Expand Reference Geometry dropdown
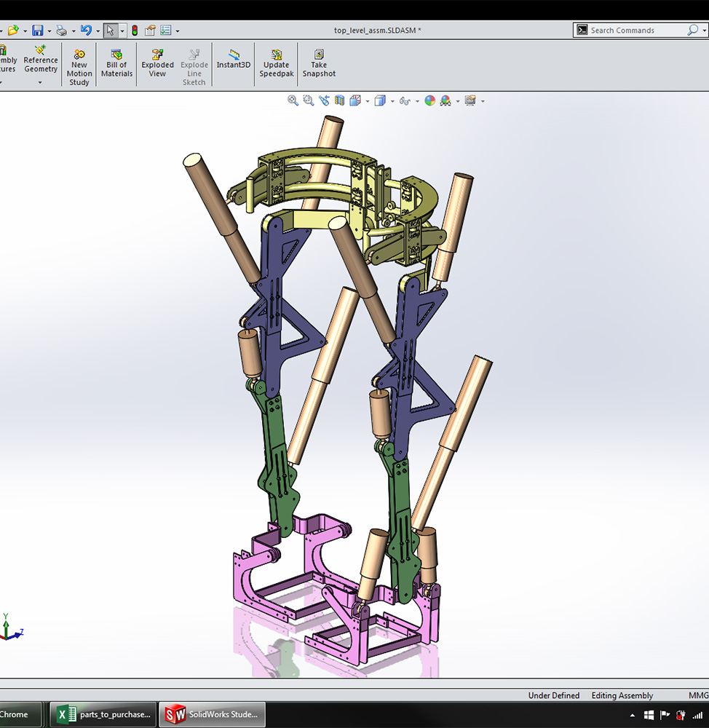This screenshot has width=709, height=728. click(x=40, y=82)
